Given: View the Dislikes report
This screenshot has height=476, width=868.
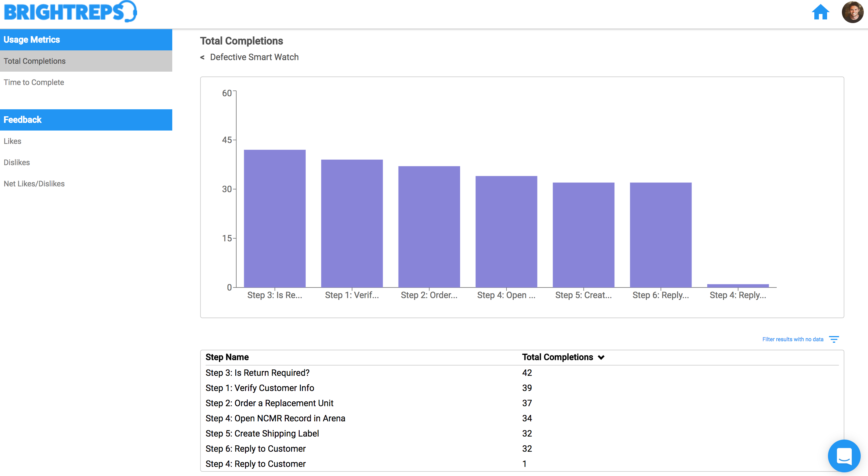Looking at the screenshot, I should [x=86, y=163].
